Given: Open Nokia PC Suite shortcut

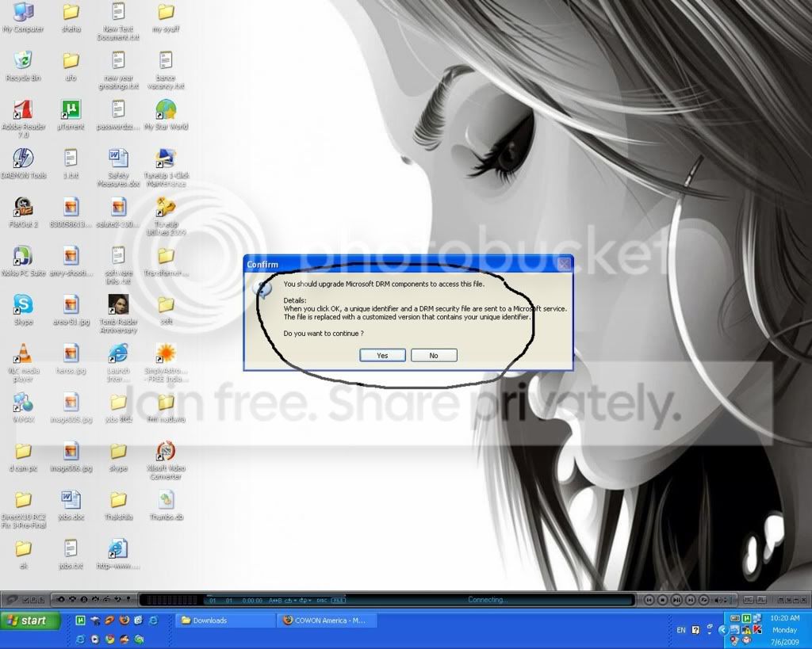Looking at the screenshot, I should click(23, 262).
